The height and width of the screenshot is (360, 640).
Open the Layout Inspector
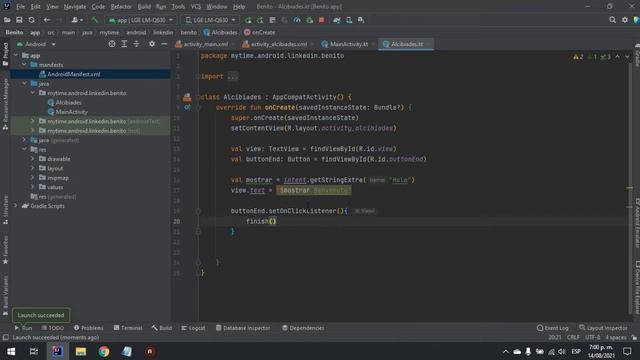603,328
